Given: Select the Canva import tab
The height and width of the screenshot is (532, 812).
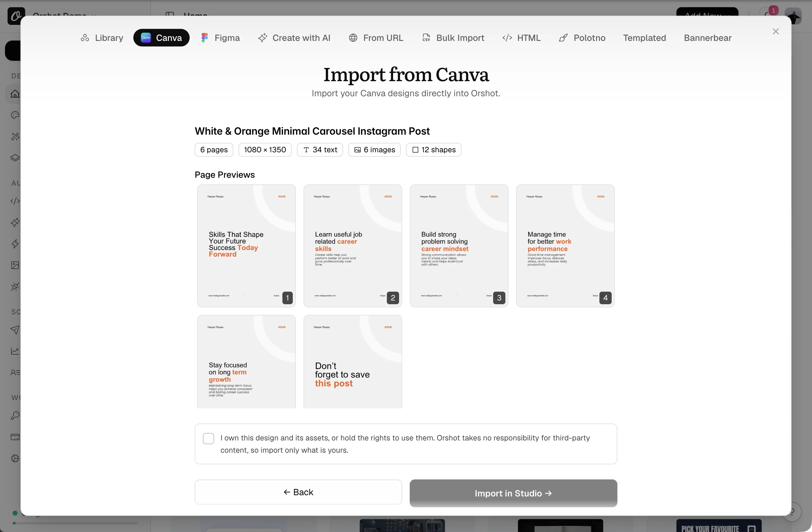Looking at the screenshot, I should [161, 38].
